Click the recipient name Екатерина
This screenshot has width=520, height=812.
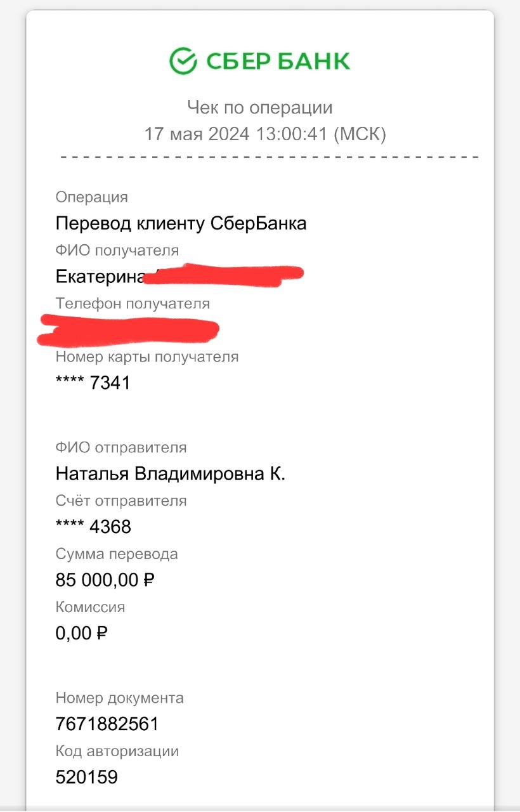coord(100,277)
